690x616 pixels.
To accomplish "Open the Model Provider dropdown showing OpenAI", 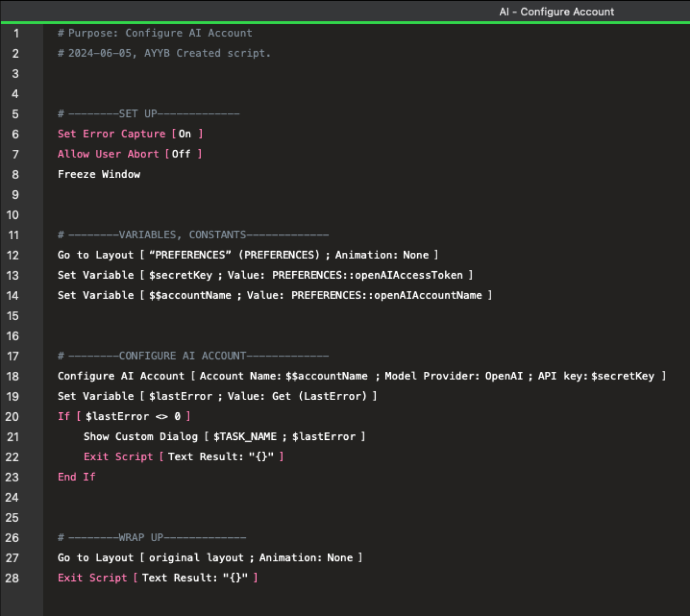I will point(503,376).
